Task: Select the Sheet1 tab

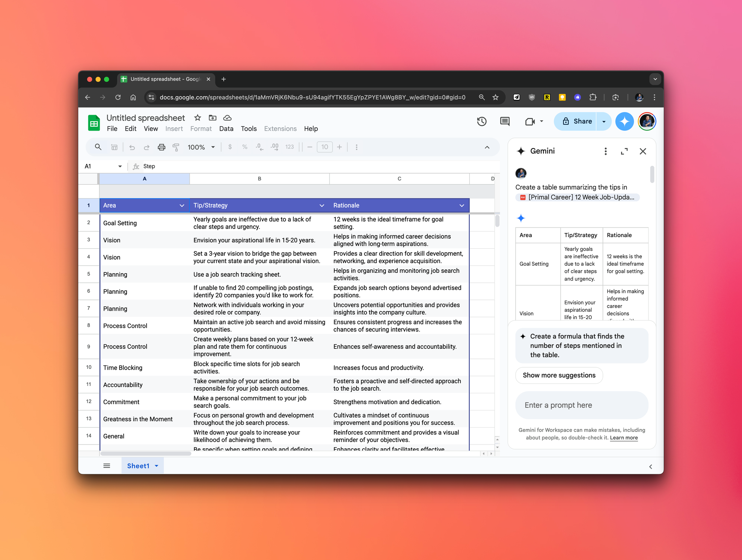Action: (138, 466)
